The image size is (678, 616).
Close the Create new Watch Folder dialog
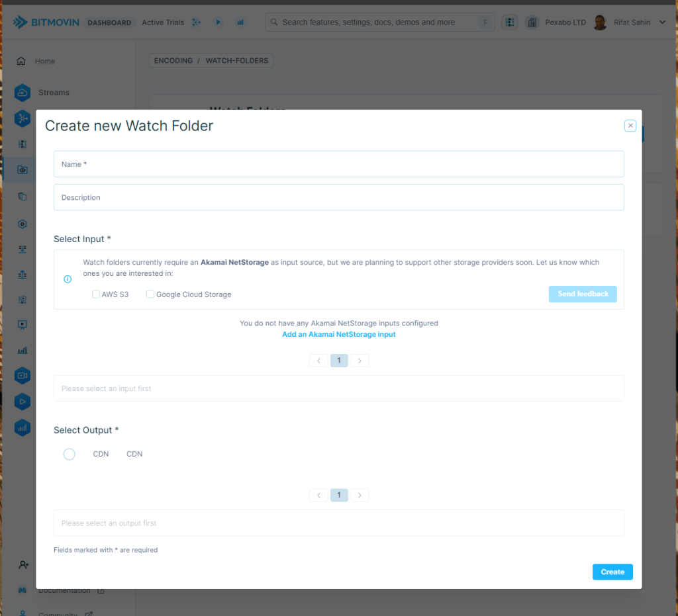point(630,126)
